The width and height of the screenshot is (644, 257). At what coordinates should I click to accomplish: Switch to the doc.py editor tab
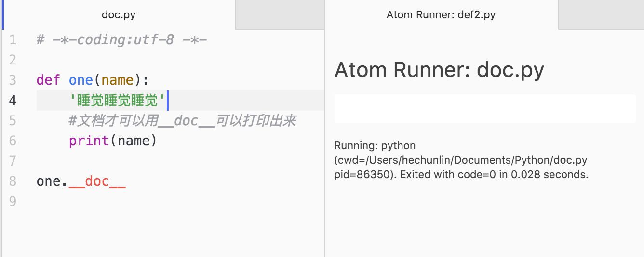[119, 14]
